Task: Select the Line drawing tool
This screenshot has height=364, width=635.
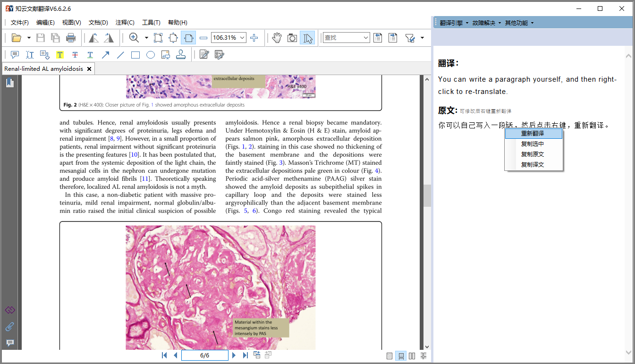Action: [x=120, y=55]
